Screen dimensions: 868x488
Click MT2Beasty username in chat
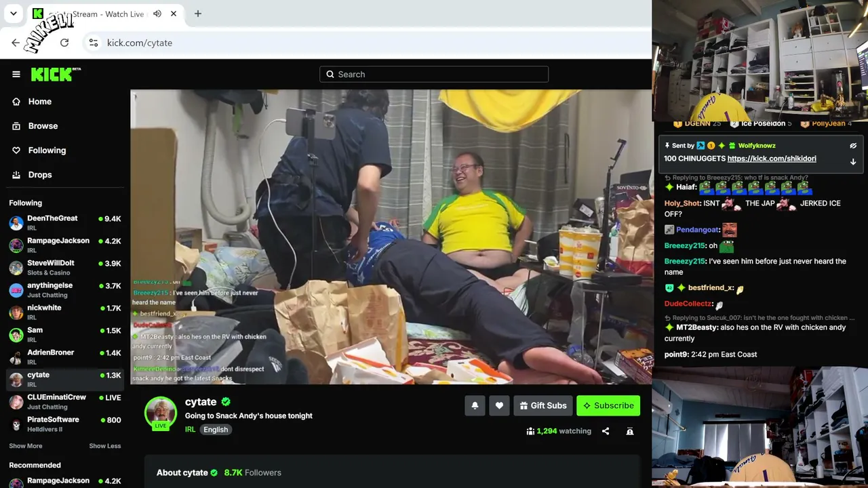697,327
